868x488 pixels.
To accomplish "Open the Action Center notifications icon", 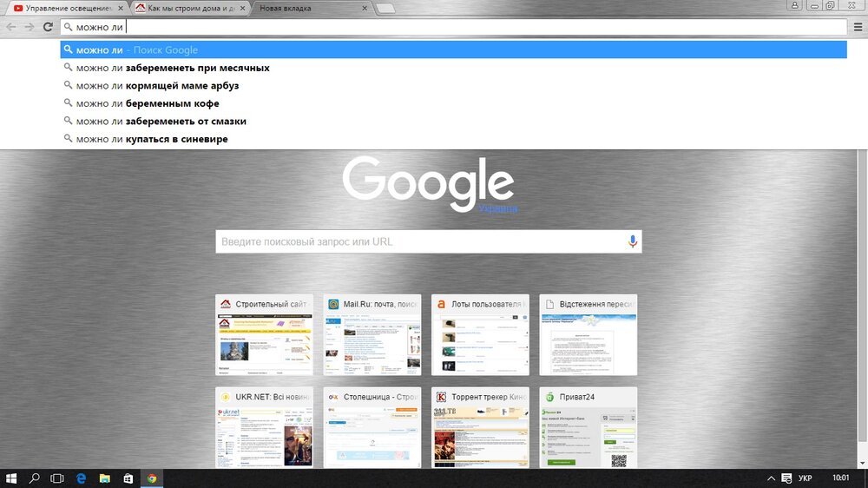I will [786, 478].
